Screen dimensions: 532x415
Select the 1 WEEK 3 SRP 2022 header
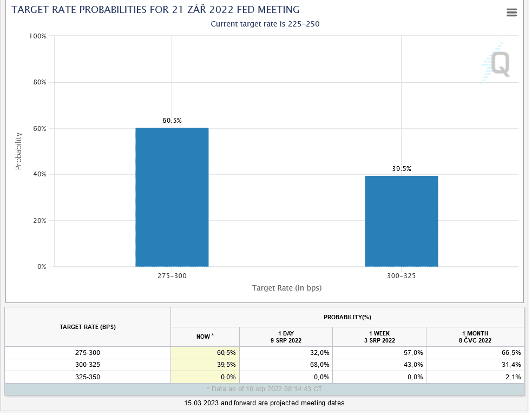379,337
